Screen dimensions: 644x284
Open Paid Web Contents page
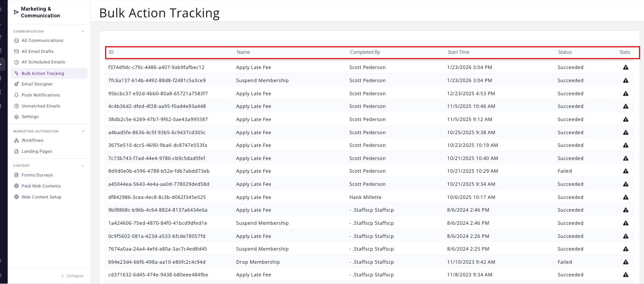tap(41, 186)
